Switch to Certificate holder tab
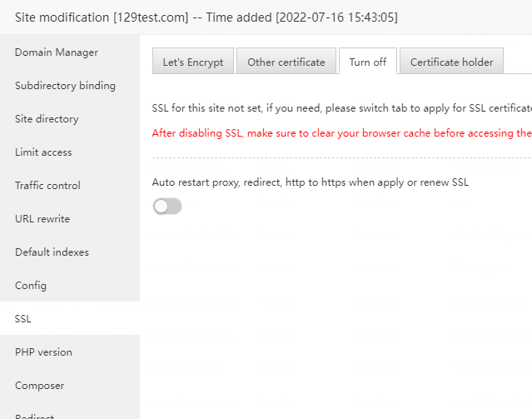Screen dimensions: 532x419 451,62
